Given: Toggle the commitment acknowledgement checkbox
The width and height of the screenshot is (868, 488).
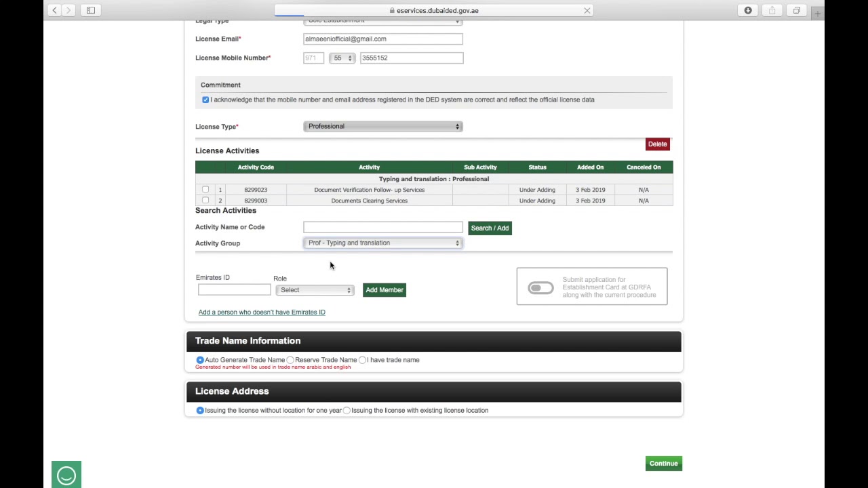Looking at the screenshot, I should click(205, 100).
